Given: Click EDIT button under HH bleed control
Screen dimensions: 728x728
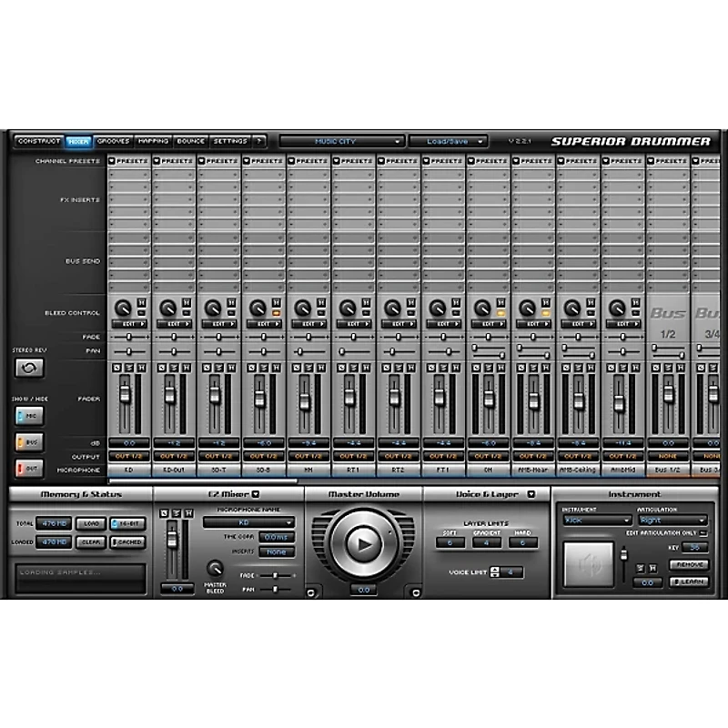Looking at the screenshot, I should (x=308, y=324).
